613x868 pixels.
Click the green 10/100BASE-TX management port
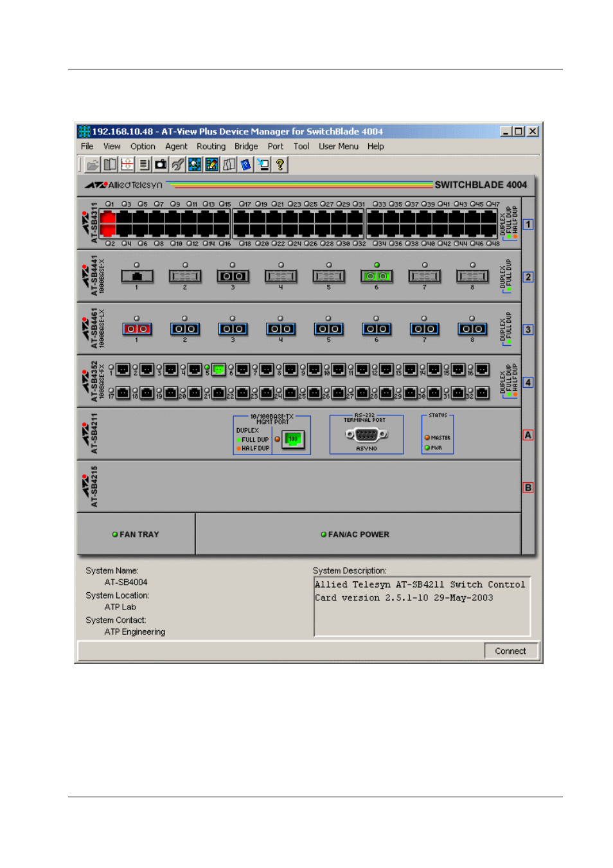[293, 440]
